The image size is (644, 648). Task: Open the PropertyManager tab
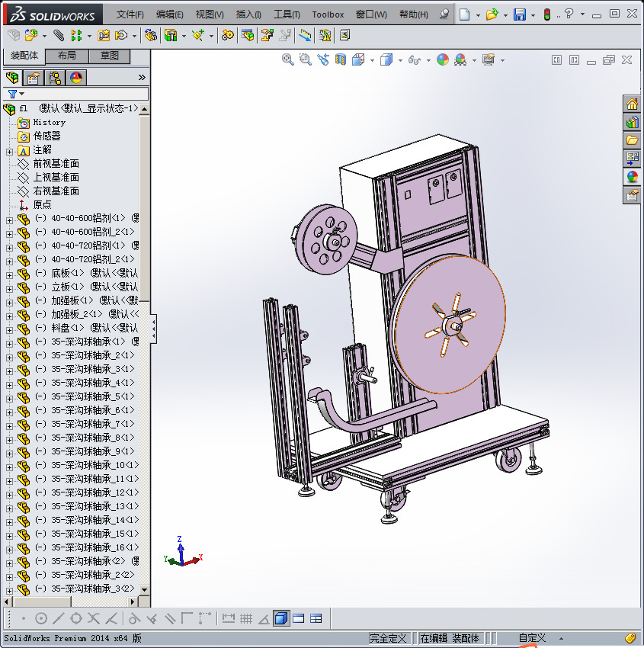click(33, 77)
